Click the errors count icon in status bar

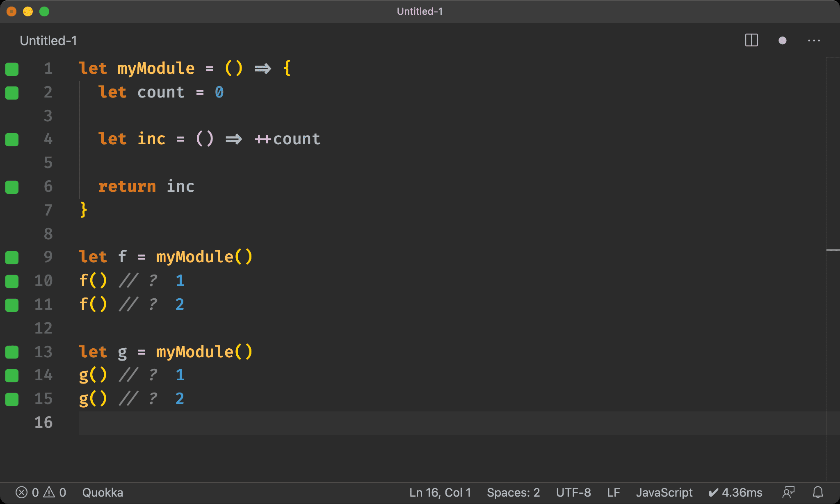click(22, 492)
